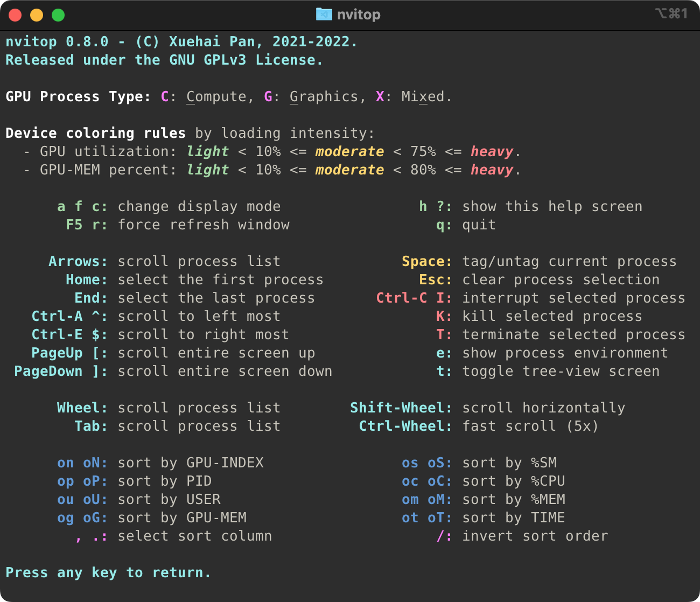
Task: Click 'invert sort order' description
Action: (535, 536)
